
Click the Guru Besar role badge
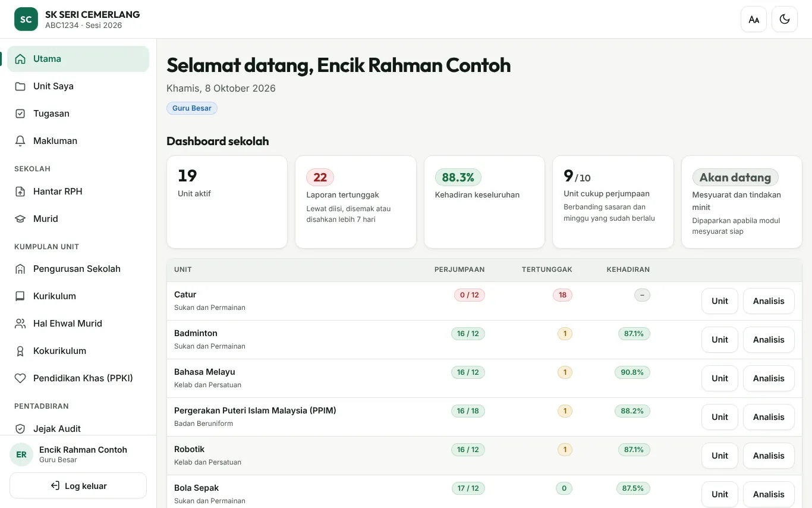point(192,108)
